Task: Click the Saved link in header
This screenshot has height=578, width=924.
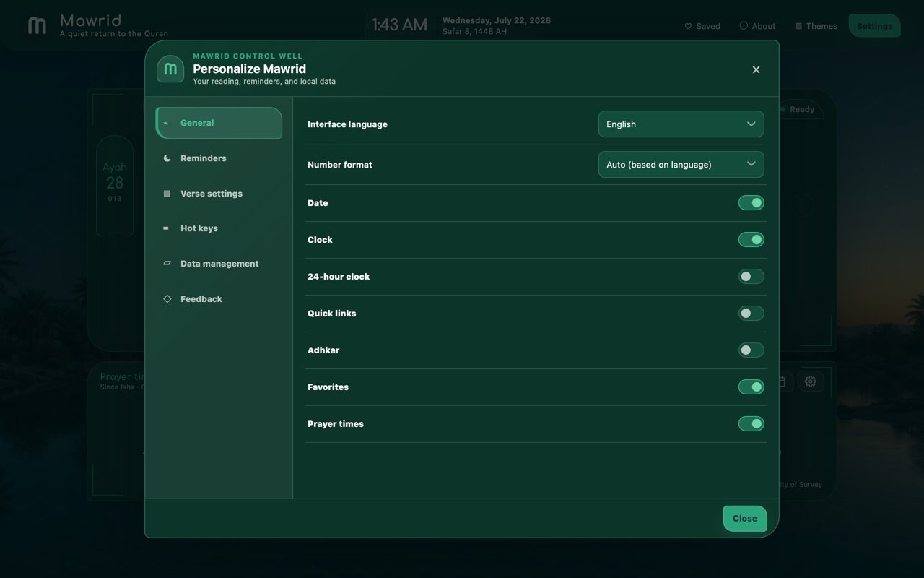Action: (x=702, y=26)
